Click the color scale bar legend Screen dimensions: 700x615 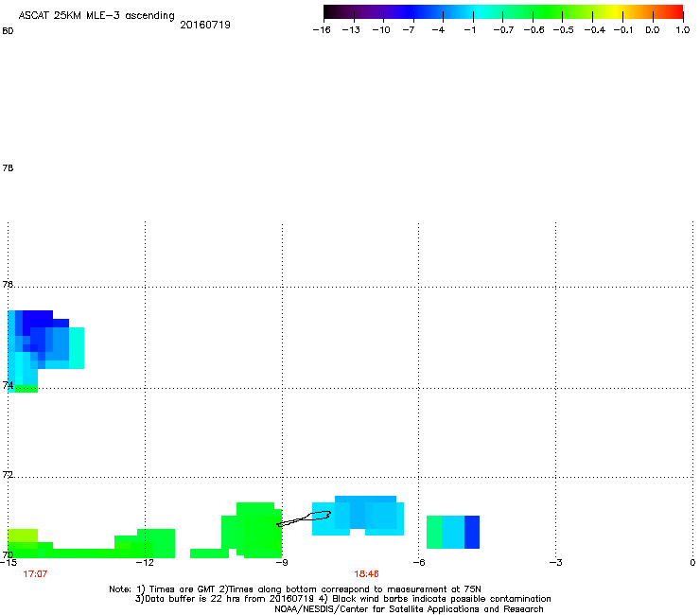click(x=503, y=12)
